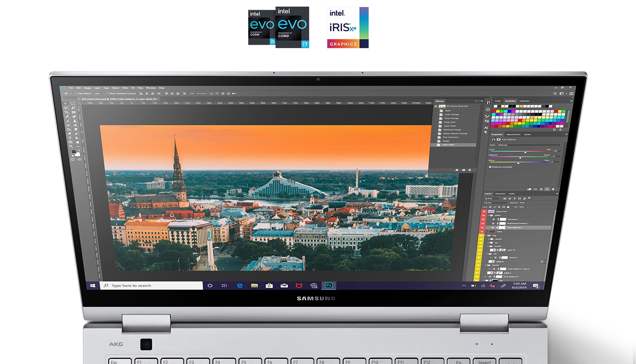This screenshot has height=364, width=636.
Task: Toggle Preserve Luminosity checkbox
Action: (490, 167)
